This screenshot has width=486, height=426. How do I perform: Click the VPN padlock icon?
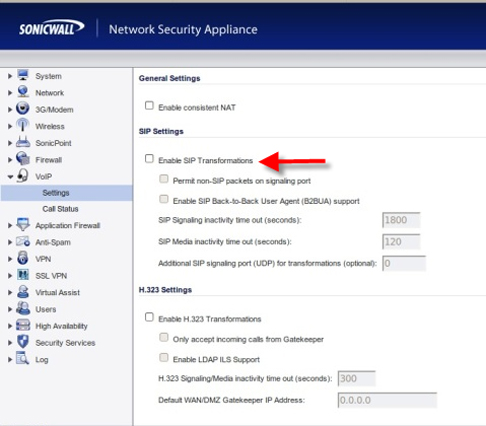tap(23, 258)
